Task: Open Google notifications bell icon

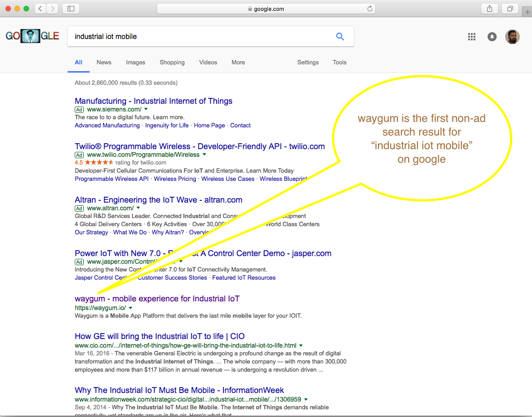Action: tap(492, 37)
